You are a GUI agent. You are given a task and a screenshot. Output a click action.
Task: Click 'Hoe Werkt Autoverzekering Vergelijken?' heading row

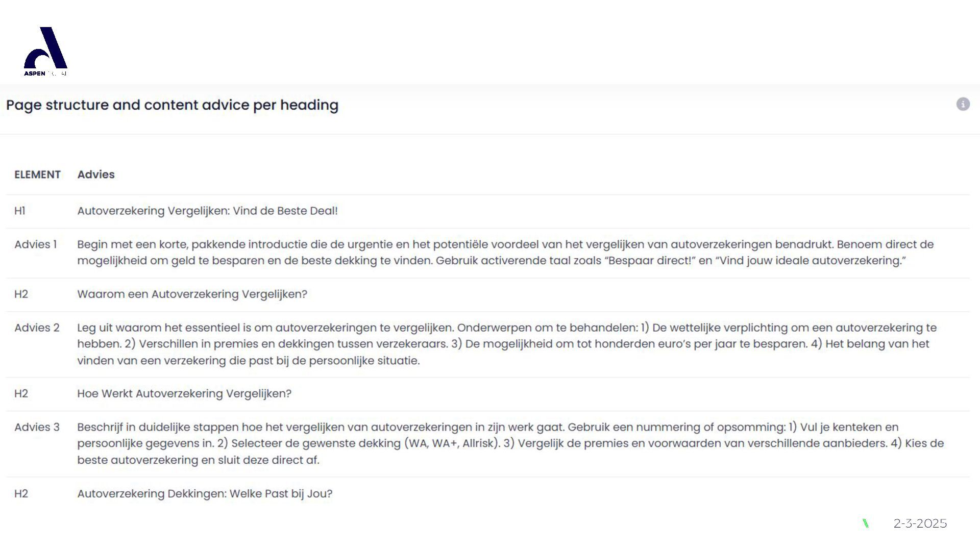[x=184, y=394]
